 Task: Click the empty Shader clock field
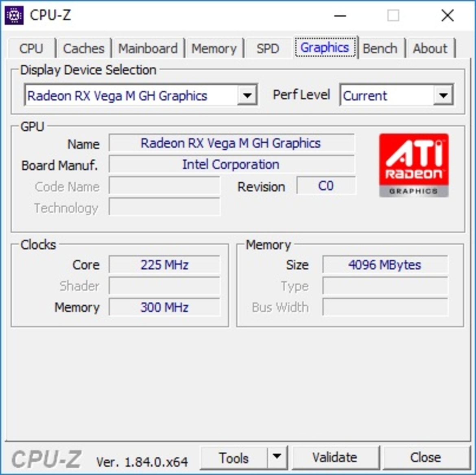pos(164,286)
